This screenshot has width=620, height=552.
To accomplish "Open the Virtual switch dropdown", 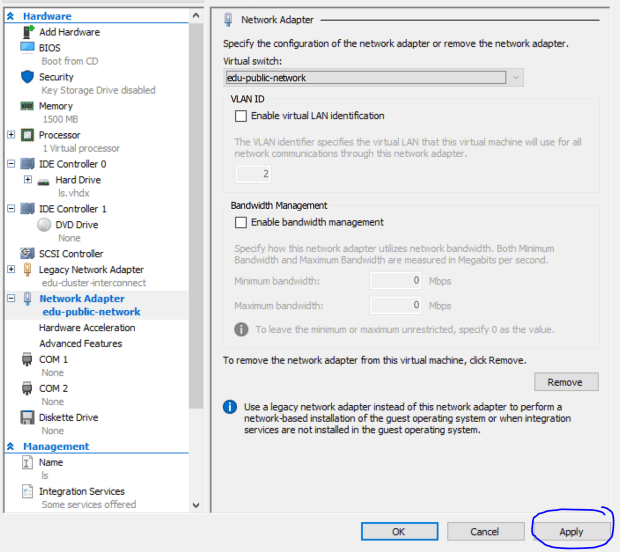I will coord(515,77).
